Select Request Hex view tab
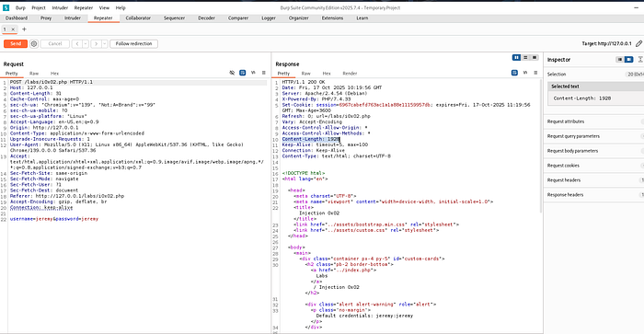 tap(54, 73)
